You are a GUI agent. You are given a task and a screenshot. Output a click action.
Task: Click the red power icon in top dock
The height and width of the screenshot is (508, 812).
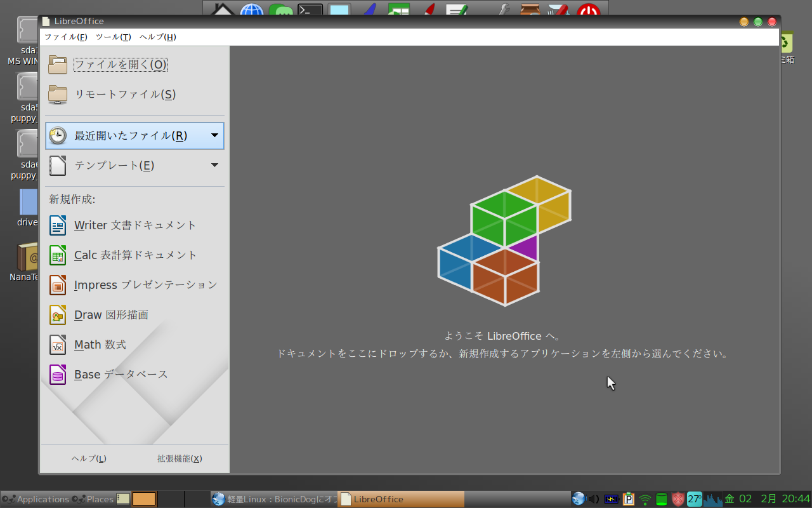point(589,10)
